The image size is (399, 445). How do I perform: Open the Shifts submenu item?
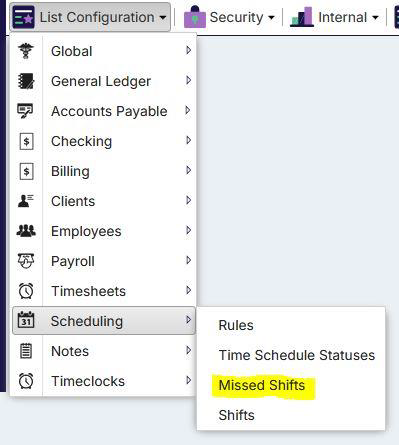tap(237, 415)
